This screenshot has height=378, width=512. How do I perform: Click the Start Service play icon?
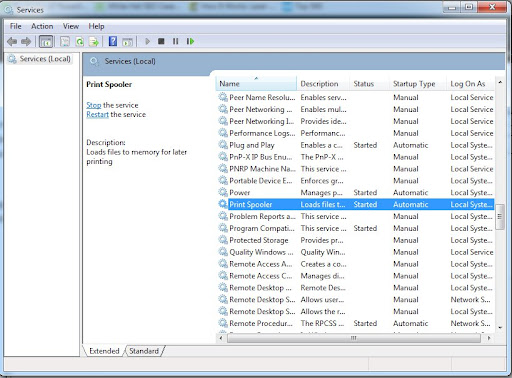tap(148, 41)
